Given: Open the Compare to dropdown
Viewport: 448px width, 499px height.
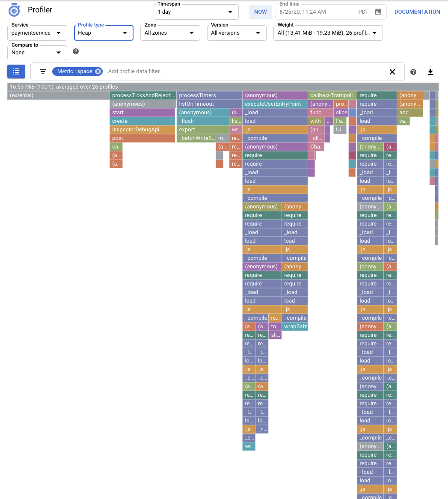Looking at the screenshot, I should point(37,52).
